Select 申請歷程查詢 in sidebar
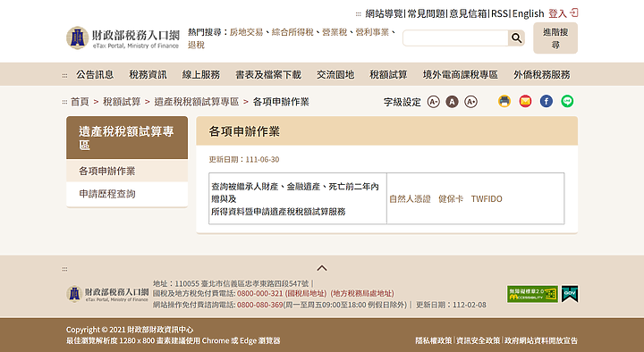This screenshot has height=352, width=644. pos(127,194)
